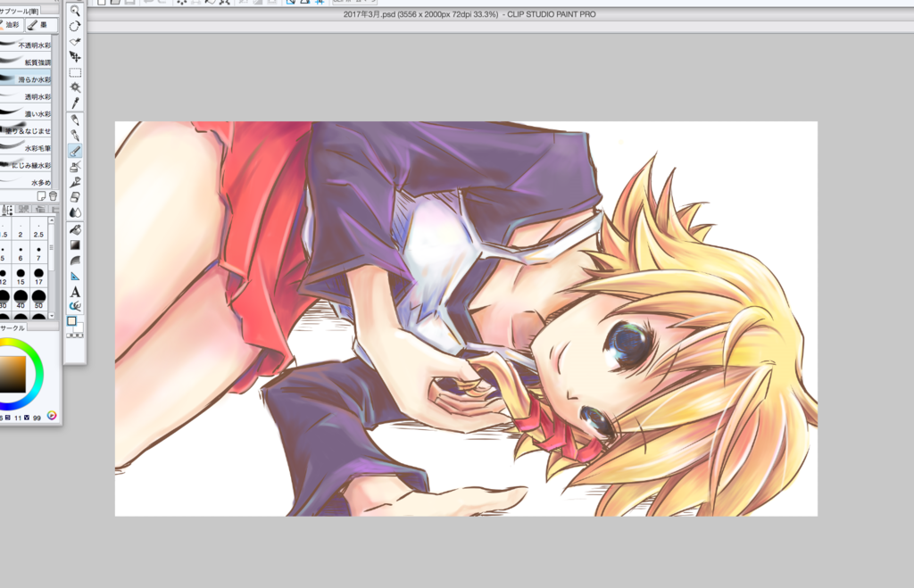This screenshot has height=588, width=914.
Task: Switch to the 墨 brush group tab
Action: tap(41, 24)
